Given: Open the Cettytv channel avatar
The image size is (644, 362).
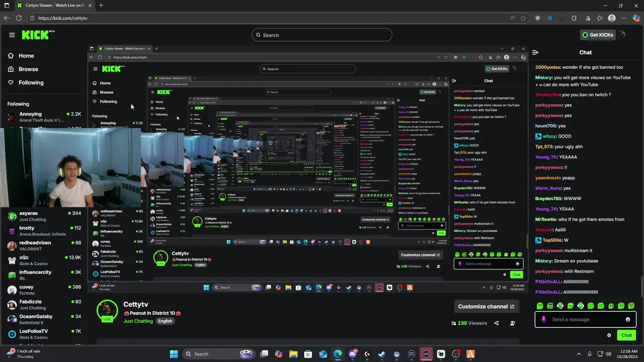Looking at the screenshot, I should [107, 311].
